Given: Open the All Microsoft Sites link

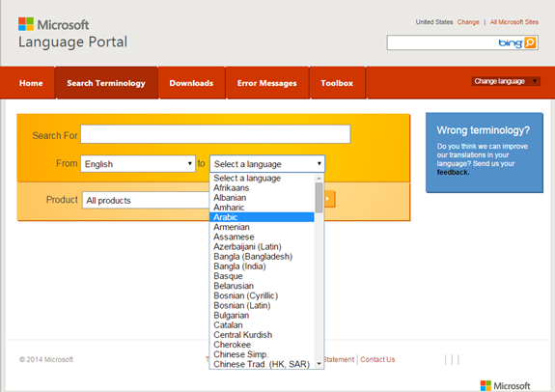Looking at the screenshot, I should 513,22.
